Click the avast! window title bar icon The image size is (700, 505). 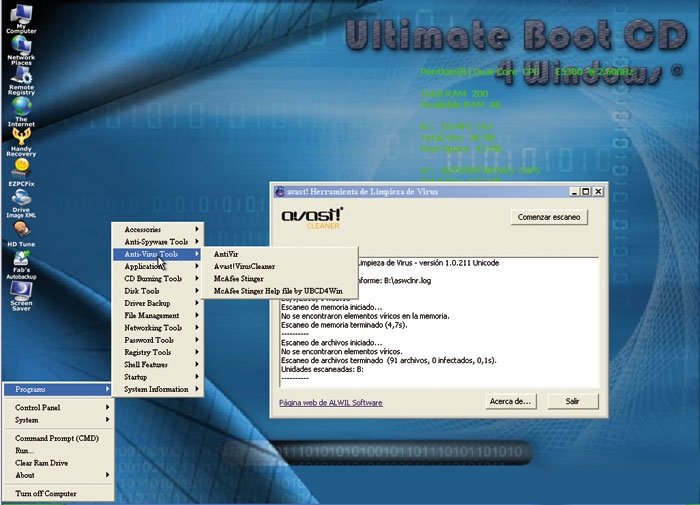pos(280,192)
